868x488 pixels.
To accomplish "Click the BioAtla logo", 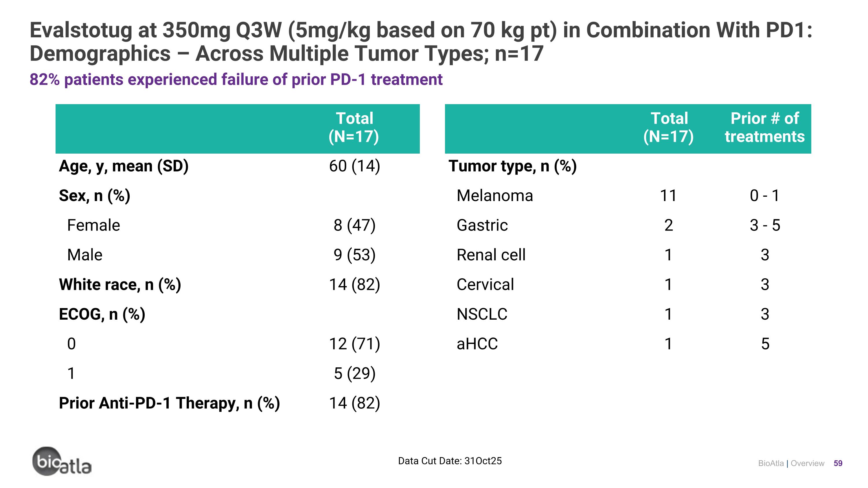I will (x=62, y=461).
